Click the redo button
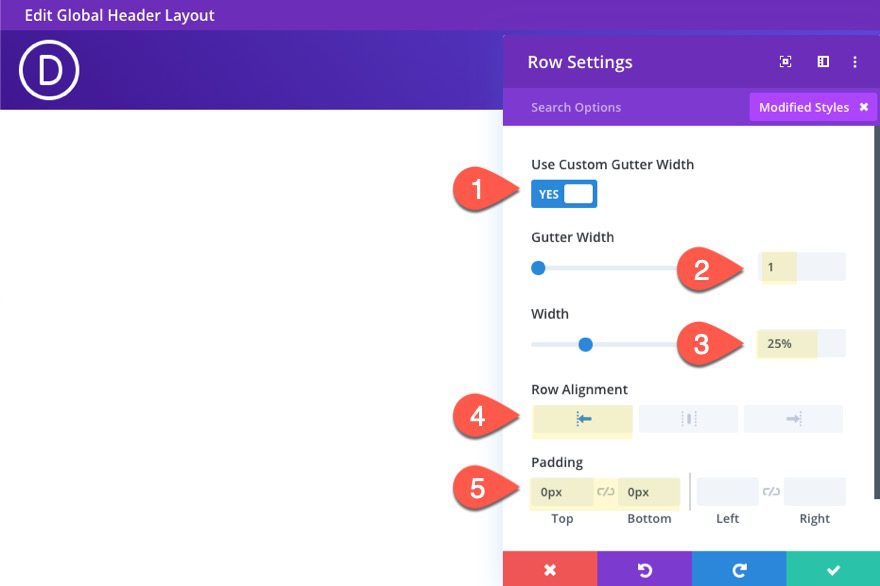 click(738, 570)
